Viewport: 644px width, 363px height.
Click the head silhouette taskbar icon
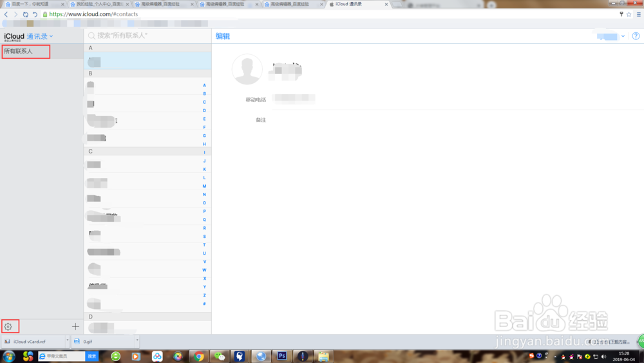click(x=240, y=356)
